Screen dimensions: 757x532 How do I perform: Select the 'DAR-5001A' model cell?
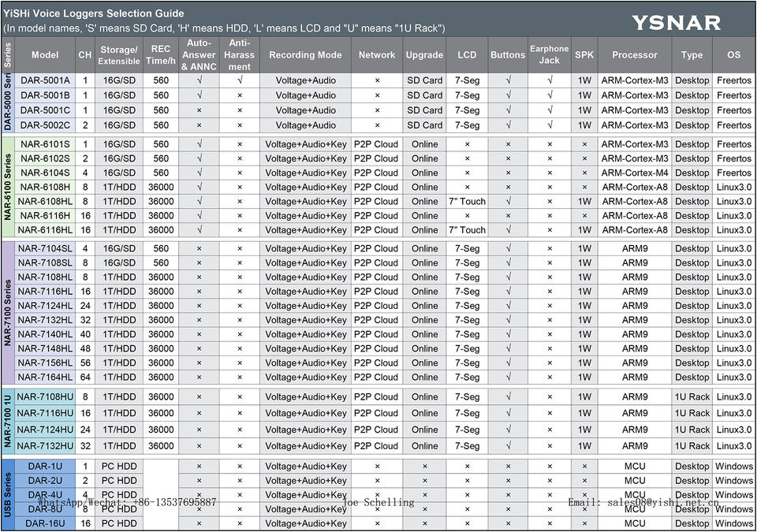pos(45,80)
